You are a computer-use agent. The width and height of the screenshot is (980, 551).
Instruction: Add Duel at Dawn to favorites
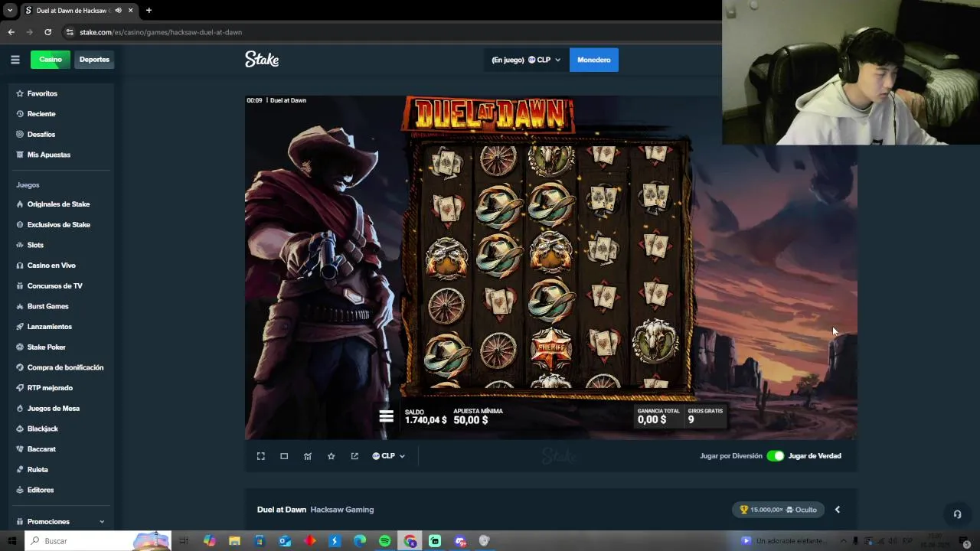coord(331,456)
